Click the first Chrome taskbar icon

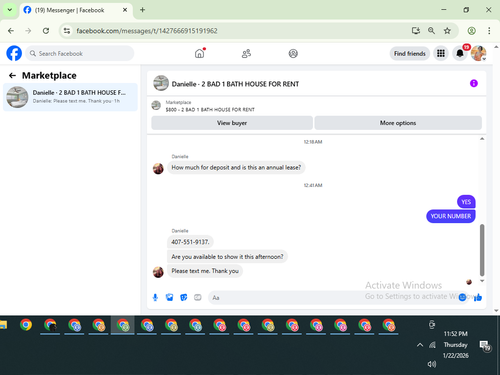pyautogui.click(x=26, y=325)
